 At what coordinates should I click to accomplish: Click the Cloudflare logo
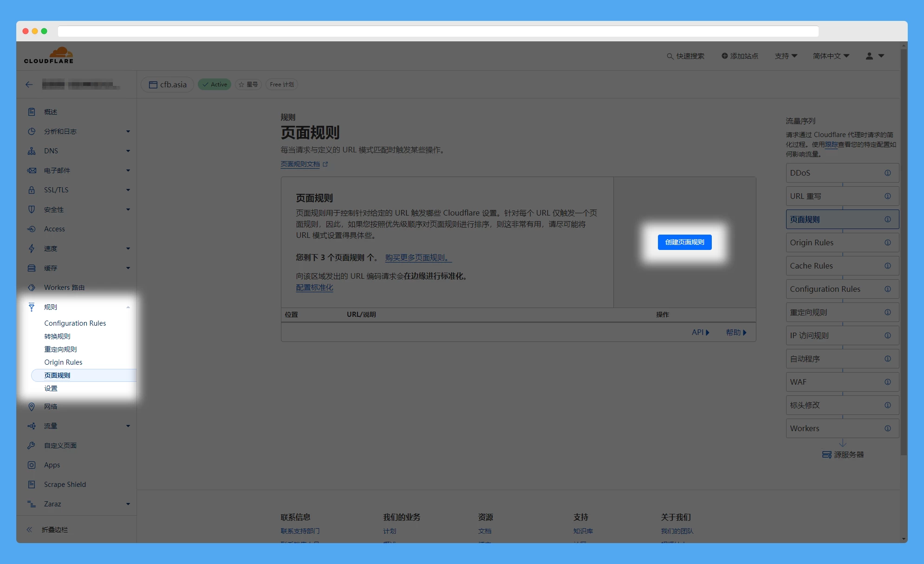point(49,55)
